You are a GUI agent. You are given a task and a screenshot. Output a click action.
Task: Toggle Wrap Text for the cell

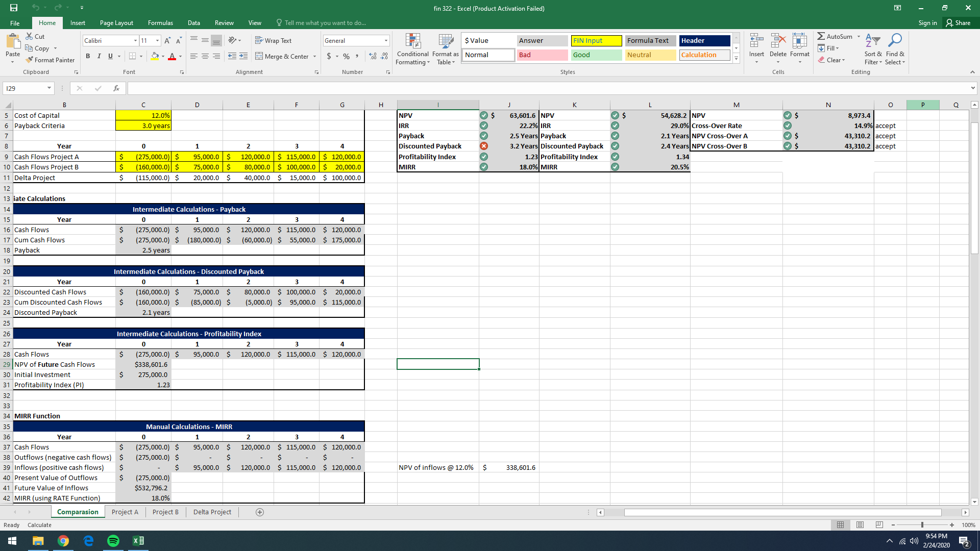(x=273, y=40)
